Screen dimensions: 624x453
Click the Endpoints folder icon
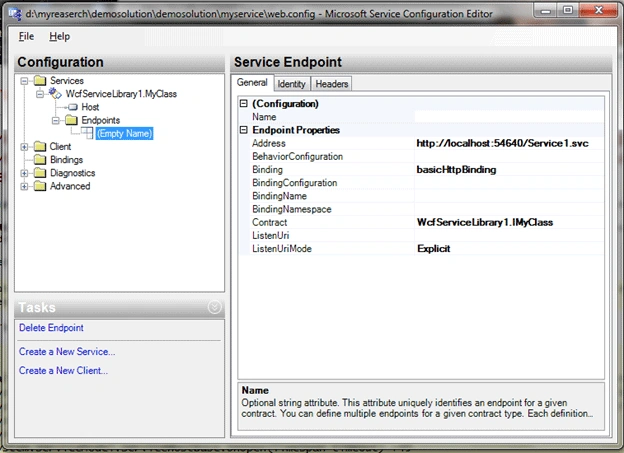tap(72, 120)
